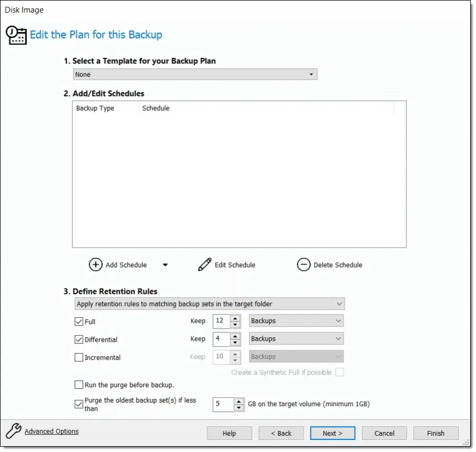Click the Delete Schedule minus icon
The width and height of the screenshot is (476, 452).
point(303,264)
